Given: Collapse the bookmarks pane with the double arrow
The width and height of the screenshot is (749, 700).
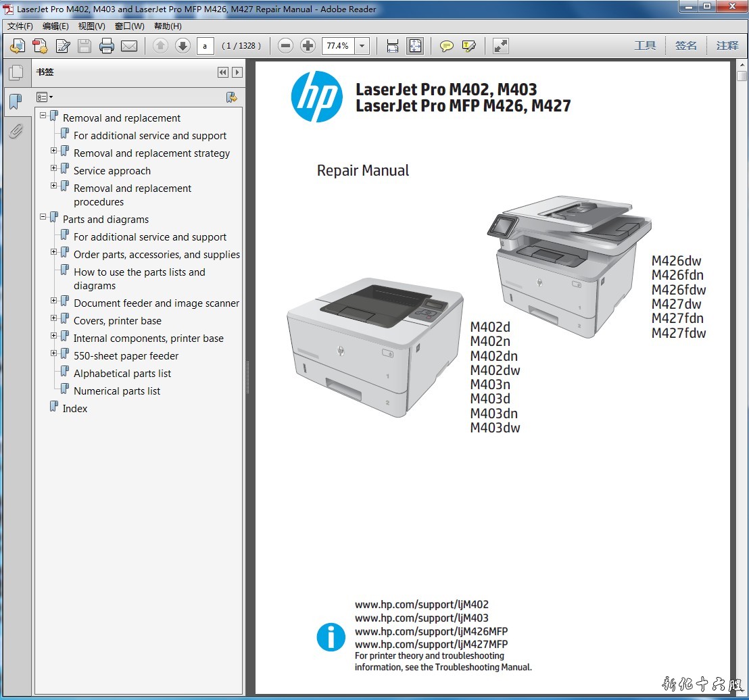Looking at the screenshot, I should [222, 72].
